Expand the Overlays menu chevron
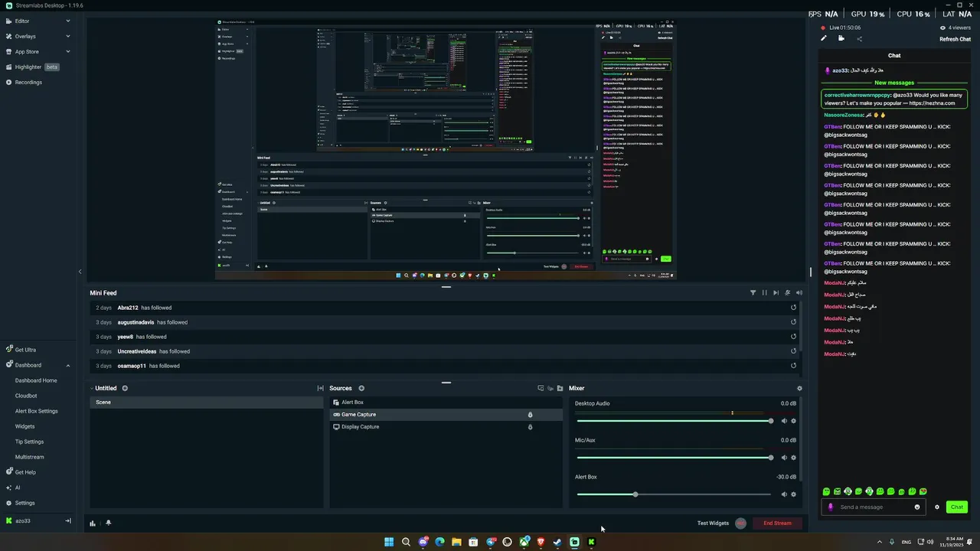 click(x=67, y=37)
